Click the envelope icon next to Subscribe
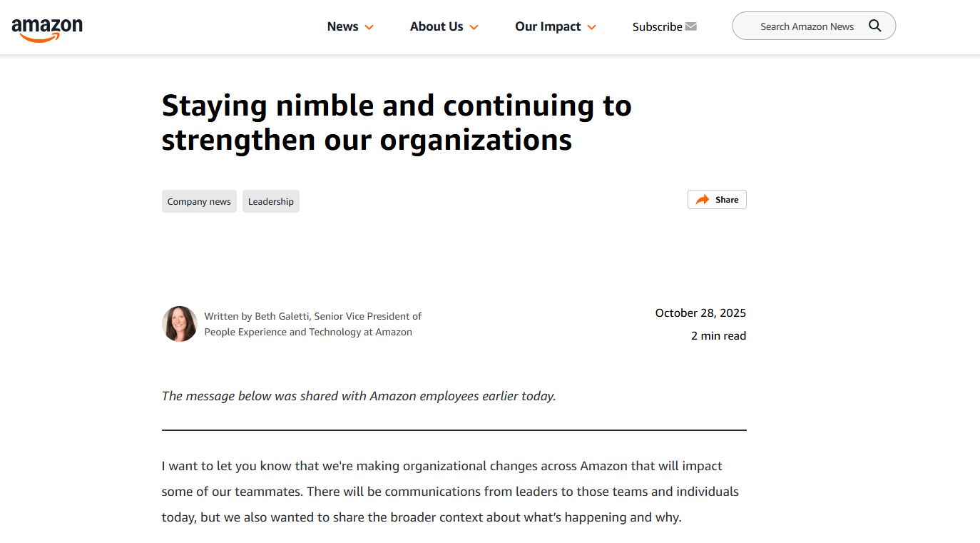This screenshot has width=980, height=543. [690, 26]
